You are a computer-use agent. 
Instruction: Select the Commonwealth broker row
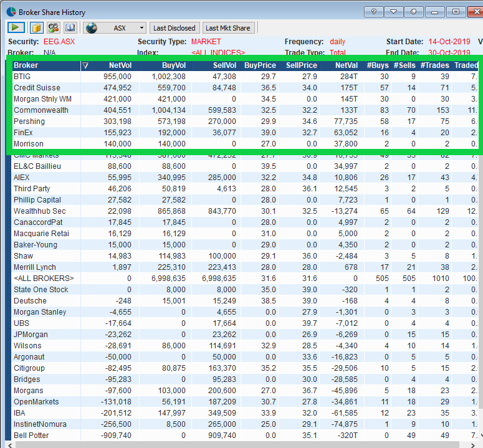point(245,110)
